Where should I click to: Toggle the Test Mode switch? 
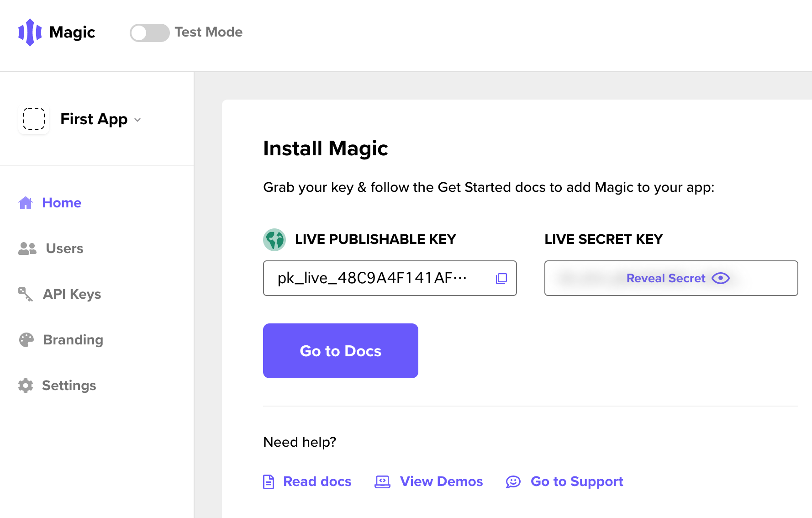coord(149,32)
